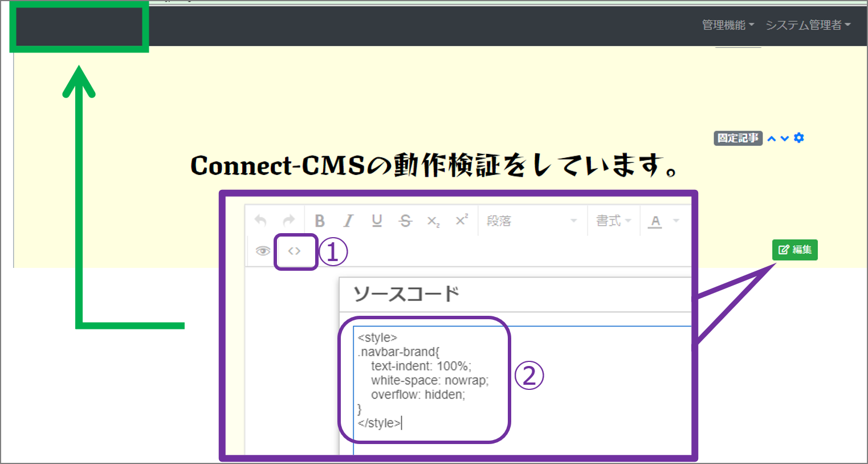Open the text color dropdown arrow
The width and height of the screenshot is (868, 464).
tap(675, 220)
